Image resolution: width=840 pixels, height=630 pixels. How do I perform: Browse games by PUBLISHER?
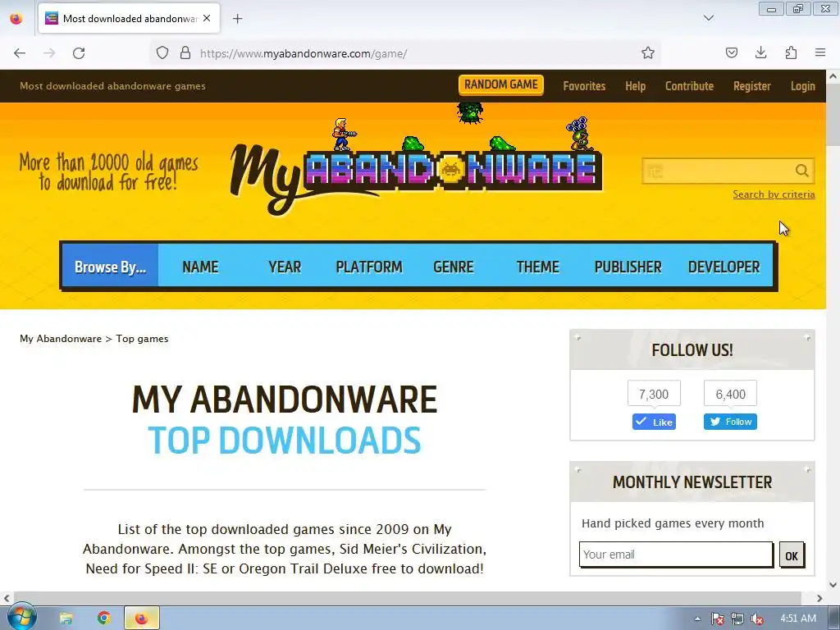628,267
